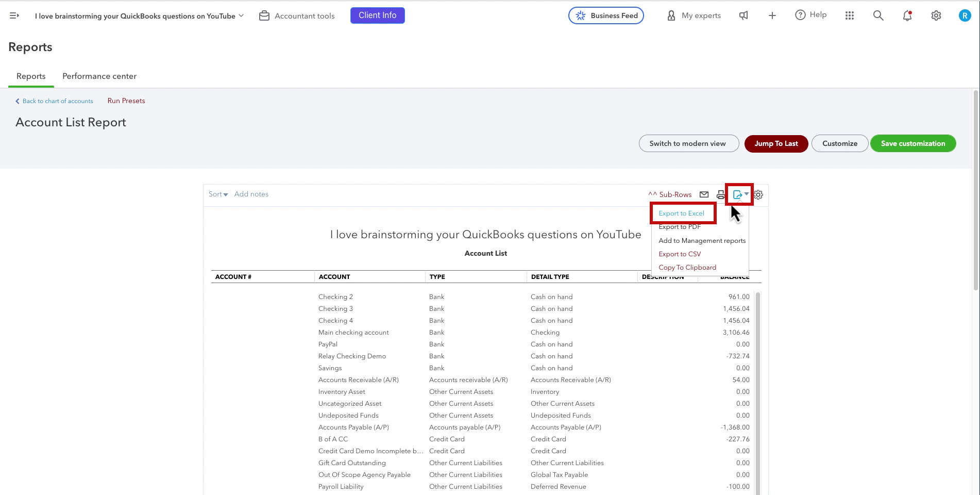Select Export to PDF
Image resolution: width=980 pixels, height=495 pixels.
680,227
